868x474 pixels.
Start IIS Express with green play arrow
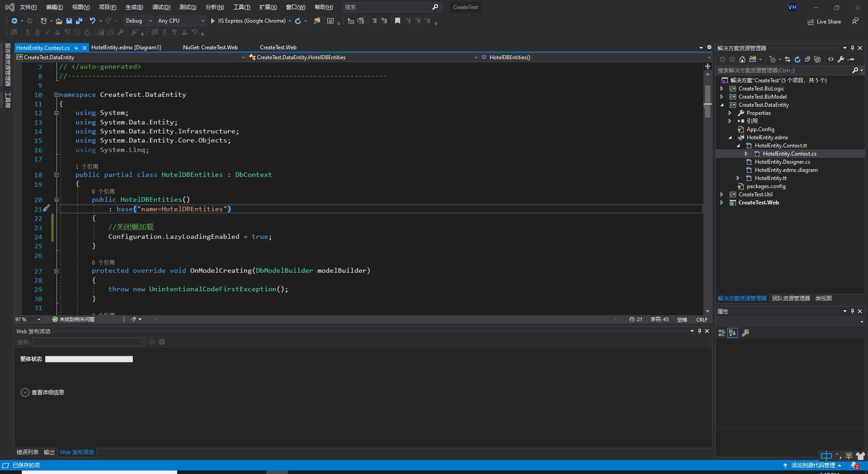[x=212, y=21]
